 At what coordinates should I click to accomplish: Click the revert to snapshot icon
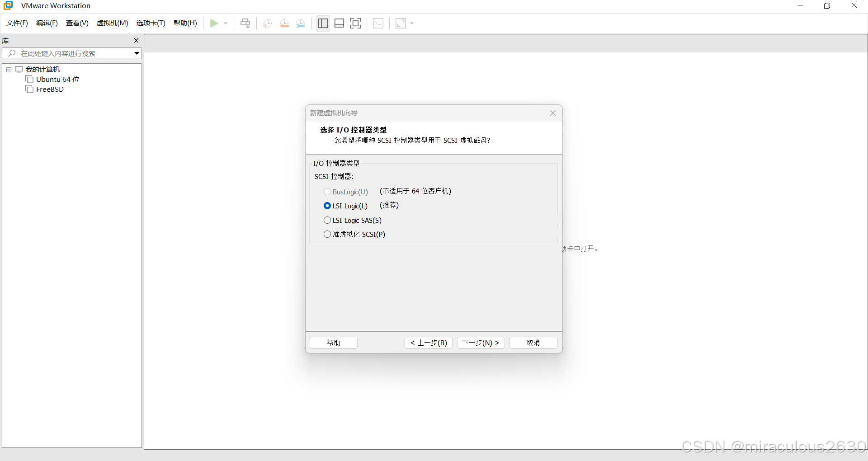pyautogui.click(x=284, y=23)
